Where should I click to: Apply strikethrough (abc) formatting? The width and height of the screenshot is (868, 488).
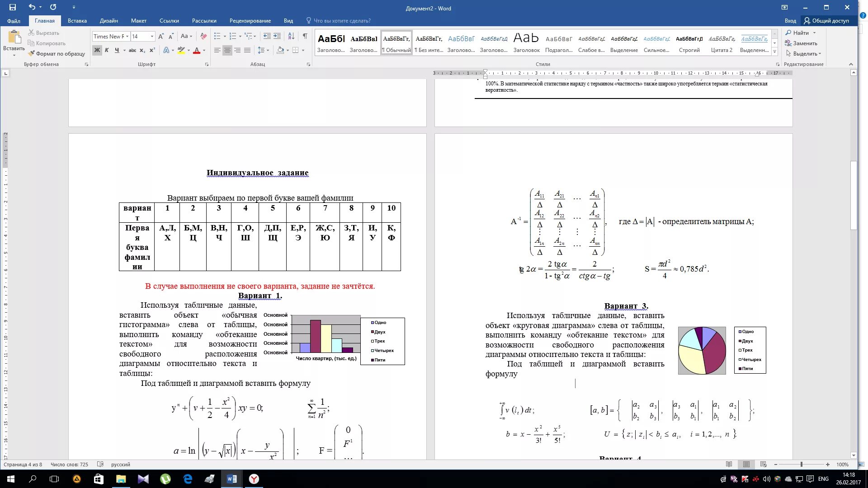(x=132, y=50)
